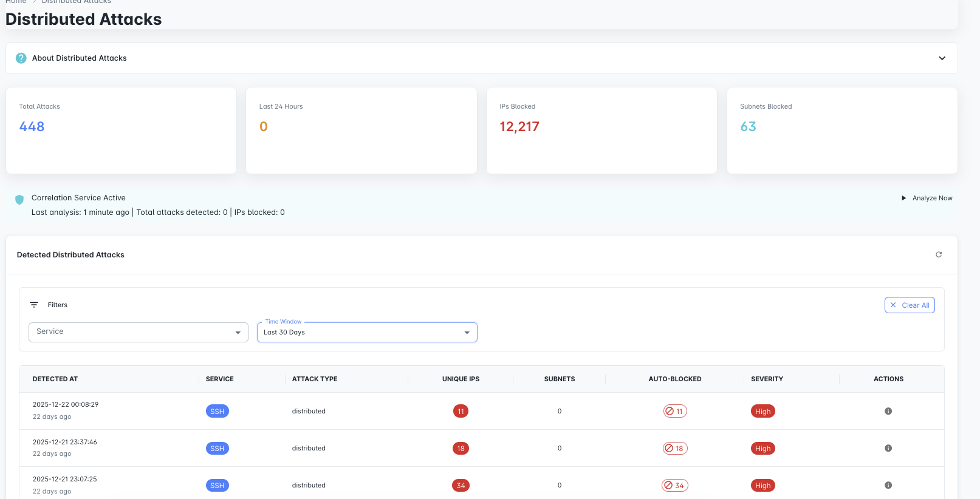Click the help icon beside About Distributed Attacks

21,58
